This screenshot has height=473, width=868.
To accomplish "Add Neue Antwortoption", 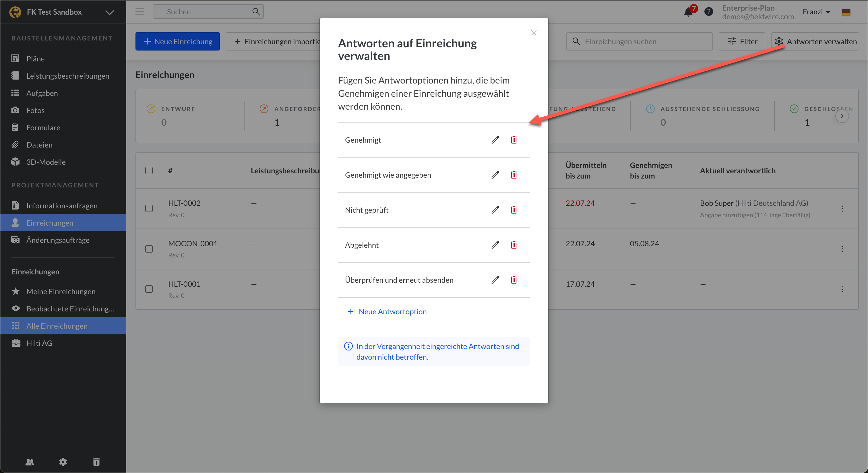I will coord(387,312).
